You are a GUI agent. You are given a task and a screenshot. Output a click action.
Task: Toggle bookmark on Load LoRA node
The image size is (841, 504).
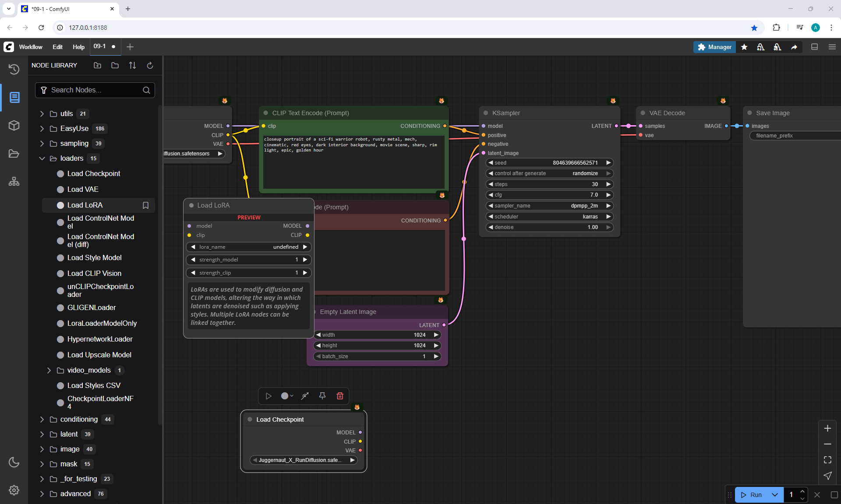click(146, 205)
